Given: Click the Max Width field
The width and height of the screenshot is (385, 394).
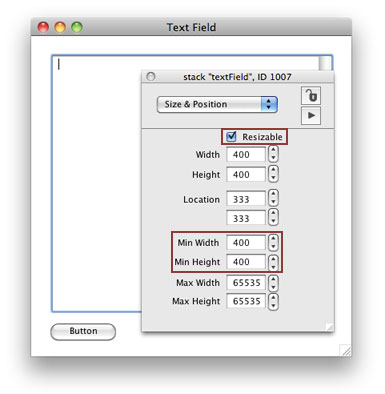Looking at the screenshot, I should (246, 283).
